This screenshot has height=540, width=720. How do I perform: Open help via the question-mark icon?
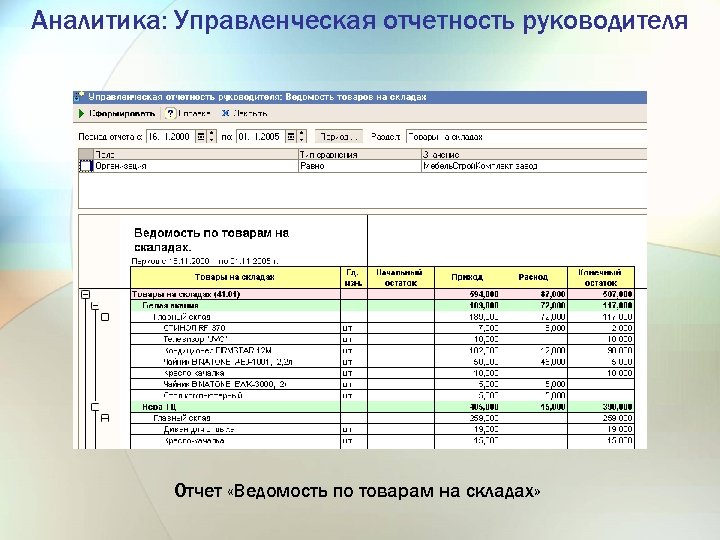pyautogui.click(x=170, y=113)
